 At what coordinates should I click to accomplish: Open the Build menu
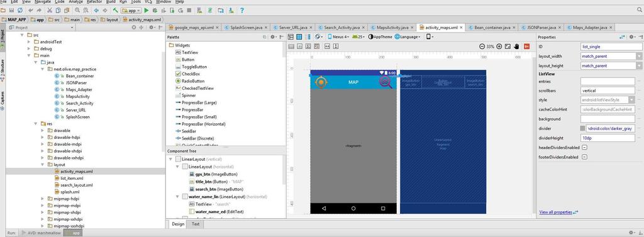coord(111,2)
